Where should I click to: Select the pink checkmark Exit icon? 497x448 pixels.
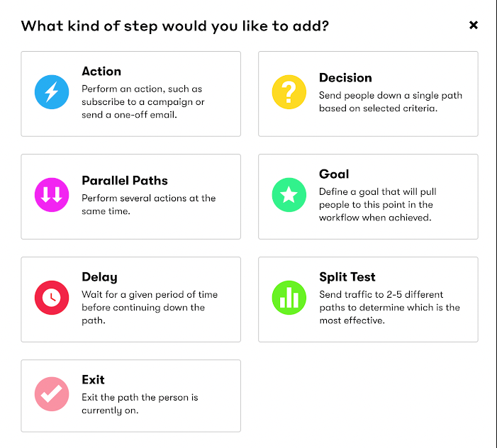point(52,394)
